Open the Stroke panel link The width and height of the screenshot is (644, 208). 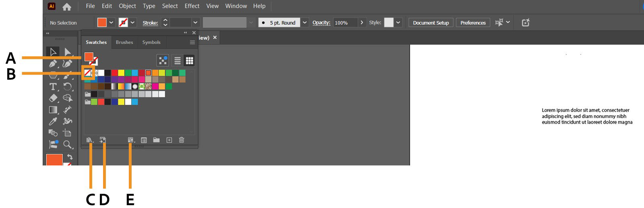tap(150, 23)
